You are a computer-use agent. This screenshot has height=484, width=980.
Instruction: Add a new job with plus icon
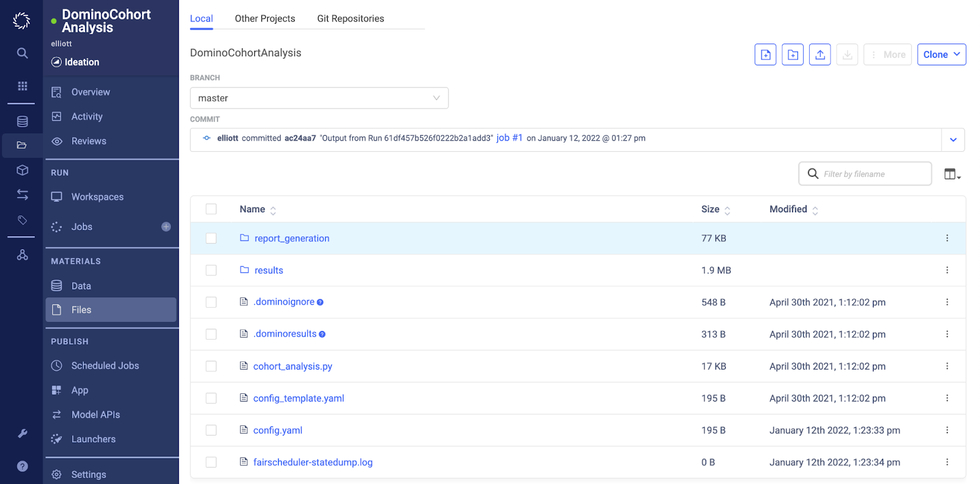tap(166, 226)
